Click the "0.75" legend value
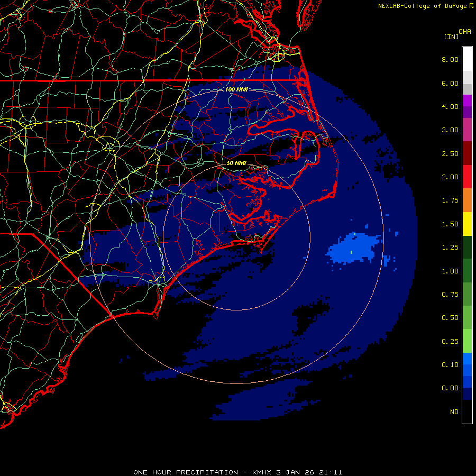This screenshot has width=476, height=476. pos(450,295)
